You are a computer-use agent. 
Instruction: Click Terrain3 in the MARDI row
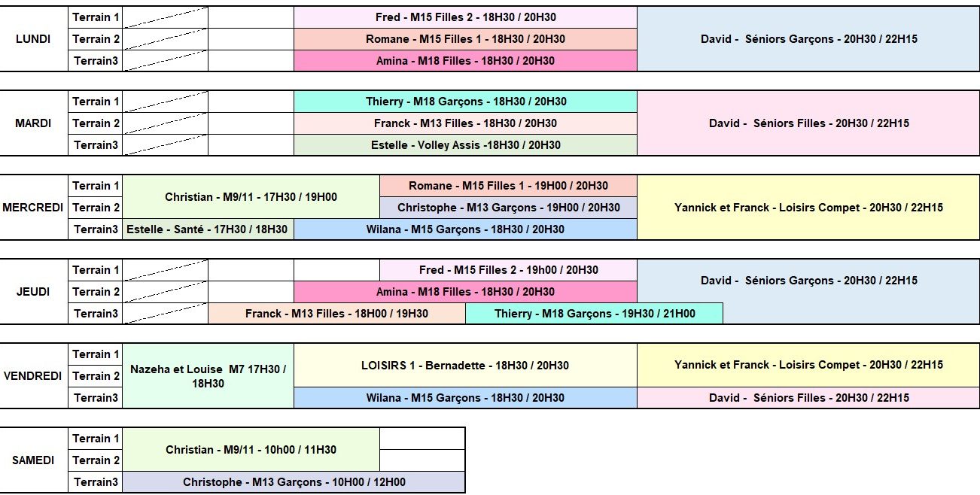pos(96,145)
